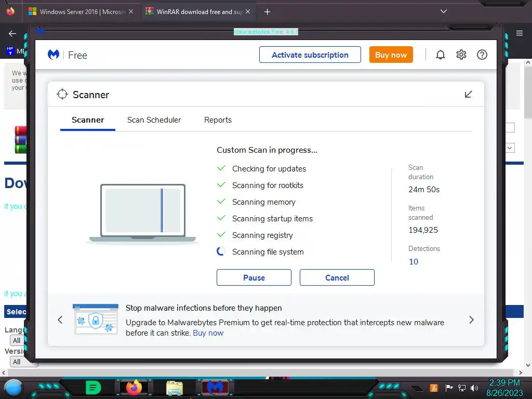Click the 'Scanning memory' row
This screenshot has height=399, width=532.
click(256, 202)
